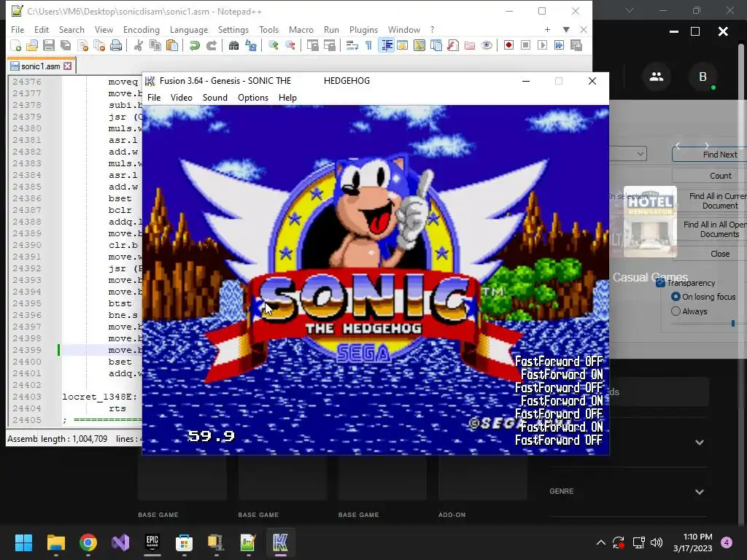Select the Always radio button
Viewport: 747px width, 560px height.
click(676, 311)
